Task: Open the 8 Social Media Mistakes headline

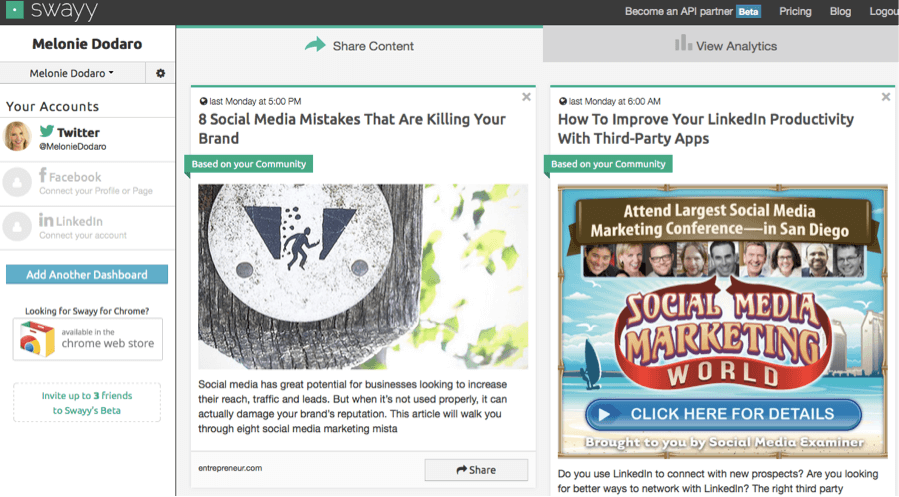Action: click(x=352, y=129)
